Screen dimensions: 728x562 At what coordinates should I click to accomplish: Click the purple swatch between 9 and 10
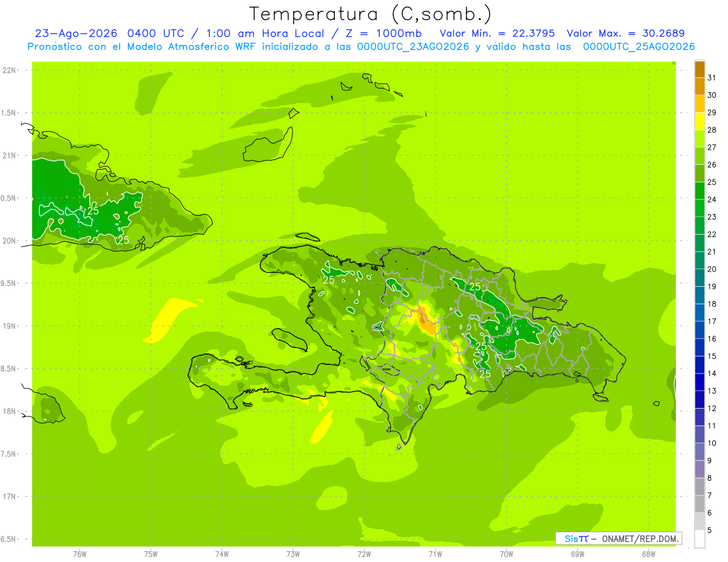pos(699,452)
